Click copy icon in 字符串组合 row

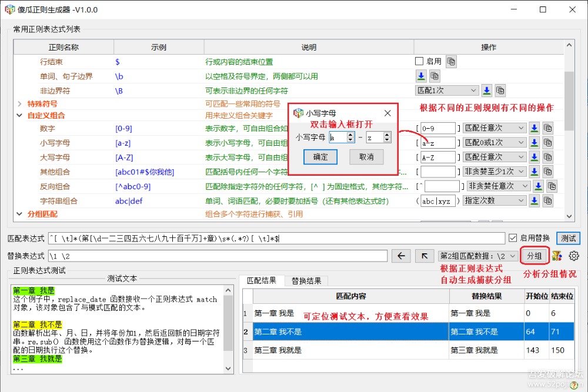549,201
